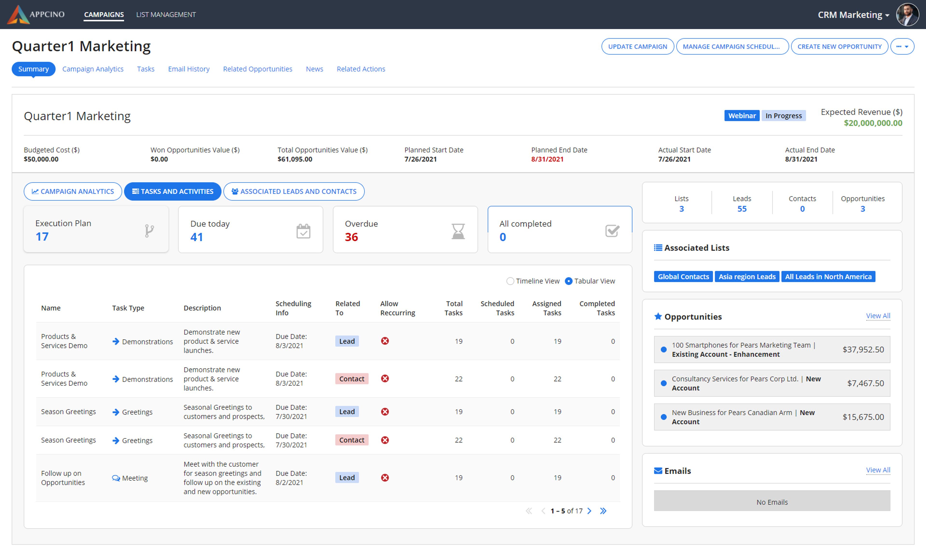Click the Due today calendar icon

click(303, 231)
